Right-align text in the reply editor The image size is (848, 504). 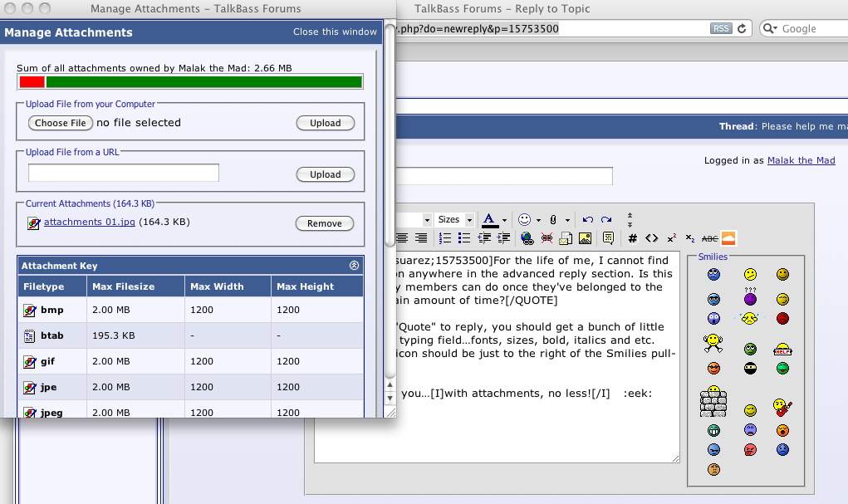(421, 238)
